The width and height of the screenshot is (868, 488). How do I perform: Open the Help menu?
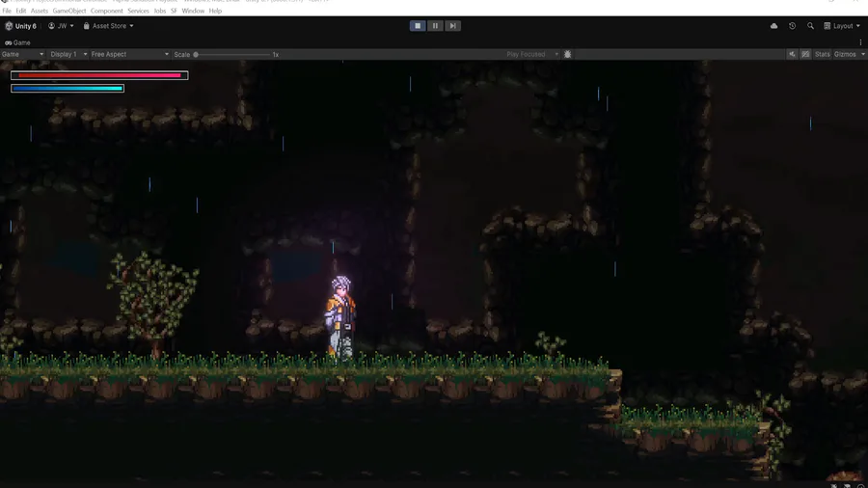pos(215,11)
